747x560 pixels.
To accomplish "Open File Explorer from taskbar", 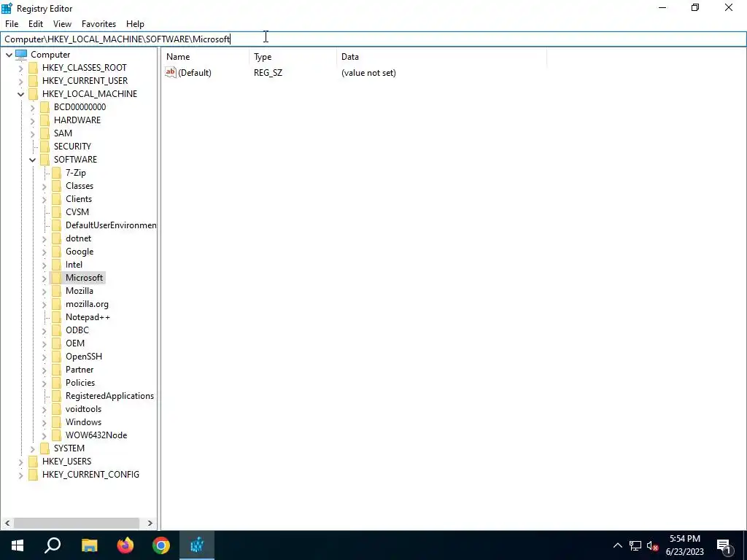I will (x=89, y=545).
